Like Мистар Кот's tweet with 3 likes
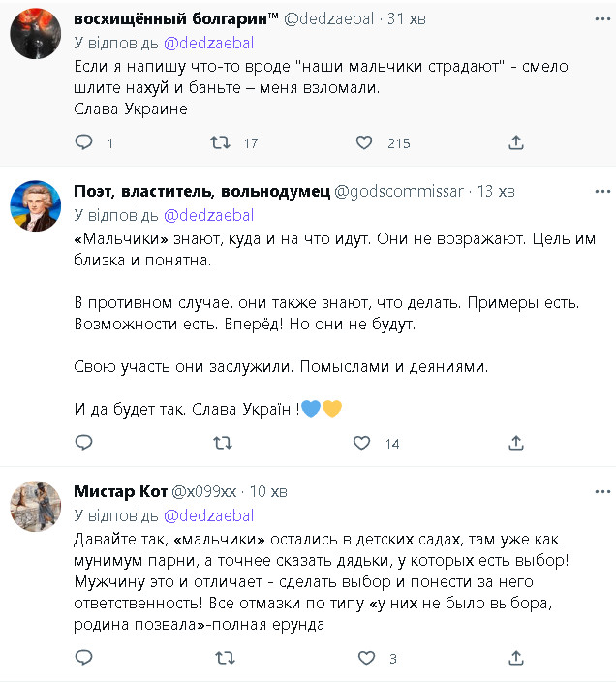616x684 pixels. (x=366, y=658)
